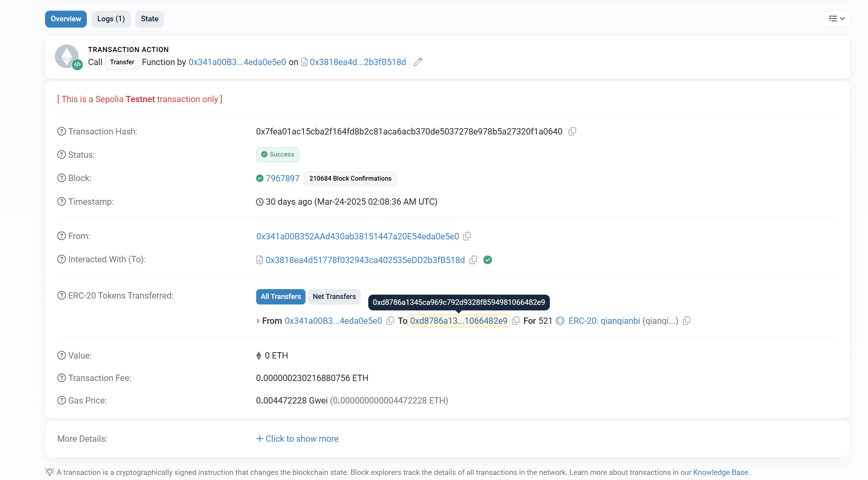Expand Click to show more details
868x480 pixels.
297,439
